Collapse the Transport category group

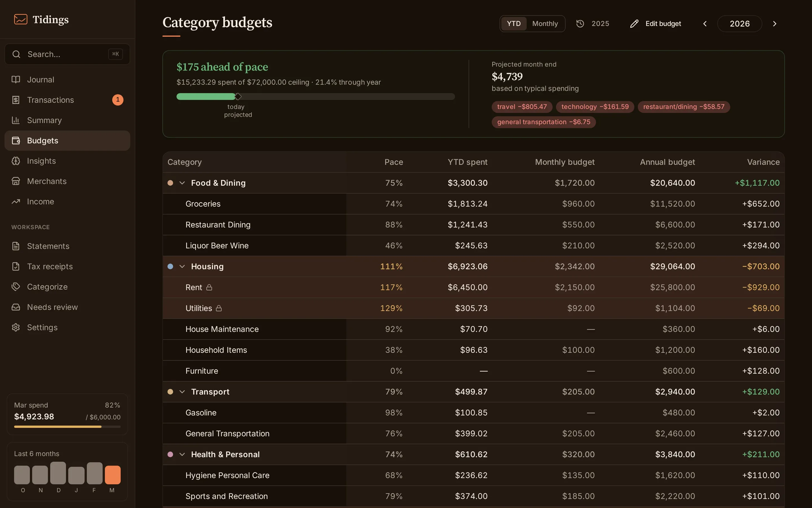coord(182,392)
